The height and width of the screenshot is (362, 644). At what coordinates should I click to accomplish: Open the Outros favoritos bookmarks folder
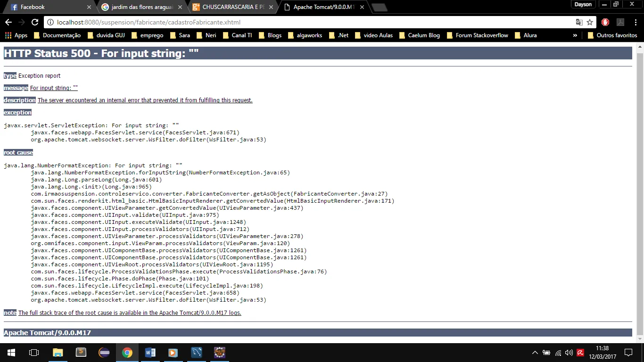pos(612,35)
